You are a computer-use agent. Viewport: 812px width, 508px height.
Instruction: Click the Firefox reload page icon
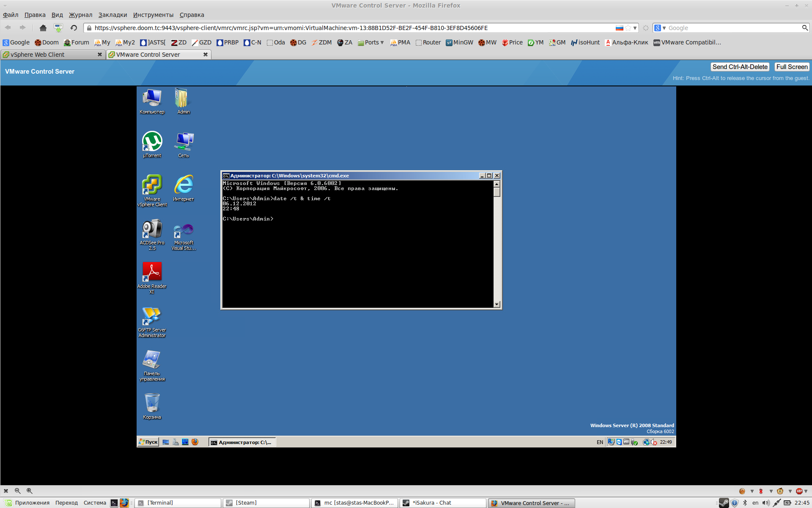(74, 28)
